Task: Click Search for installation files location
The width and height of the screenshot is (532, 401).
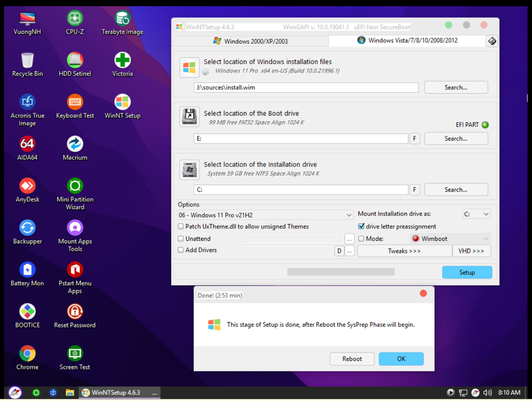Action: tap(456, 87)
